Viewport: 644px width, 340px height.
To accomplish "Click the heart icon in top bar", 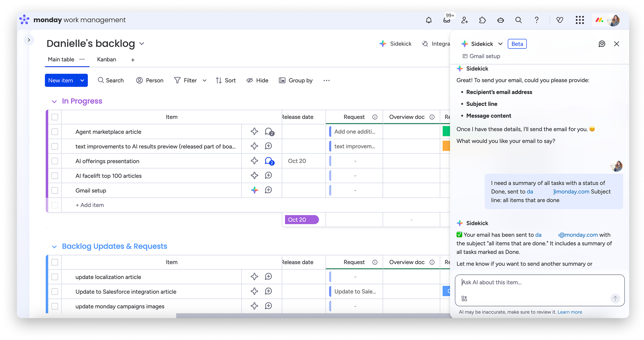I will pyautogui.click(x=560, y=20).
